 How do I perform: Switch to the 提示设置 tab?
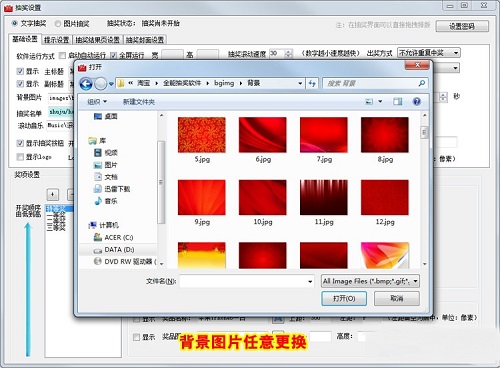tap(56, 40)
